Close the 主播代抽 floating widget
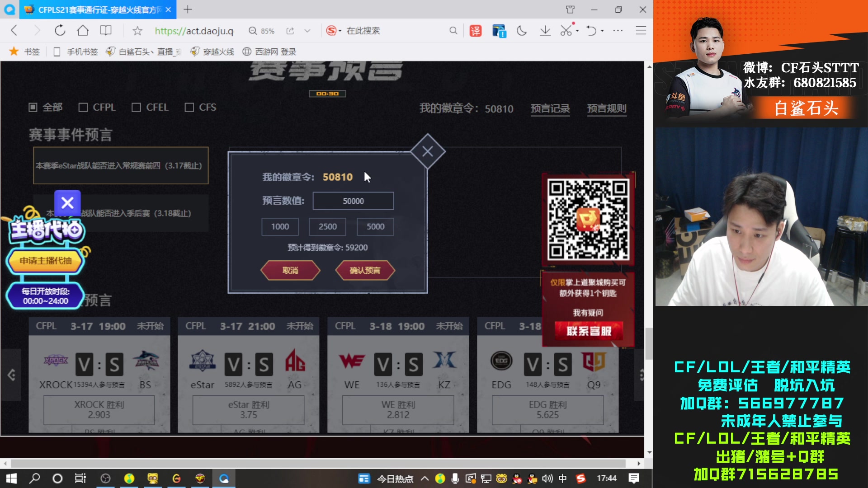868x488 pixels. coord(67,203)
